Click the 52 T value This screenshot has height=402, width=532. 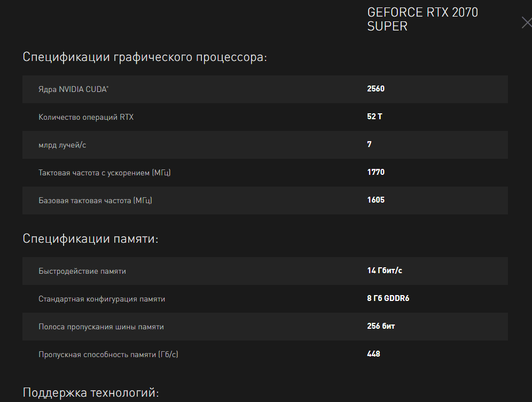(x=374, y=117)
